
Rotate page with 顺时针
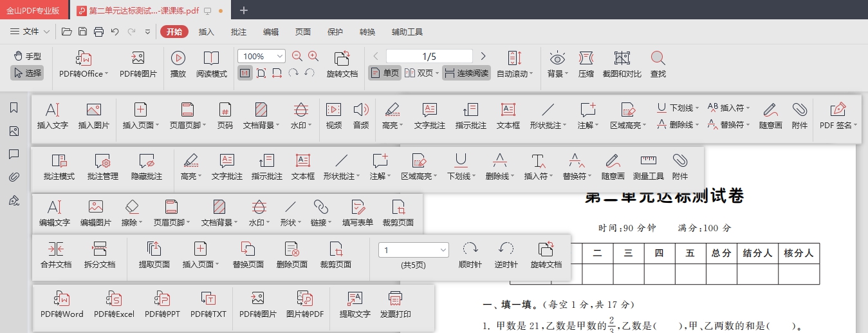click(x=470, y=256)
